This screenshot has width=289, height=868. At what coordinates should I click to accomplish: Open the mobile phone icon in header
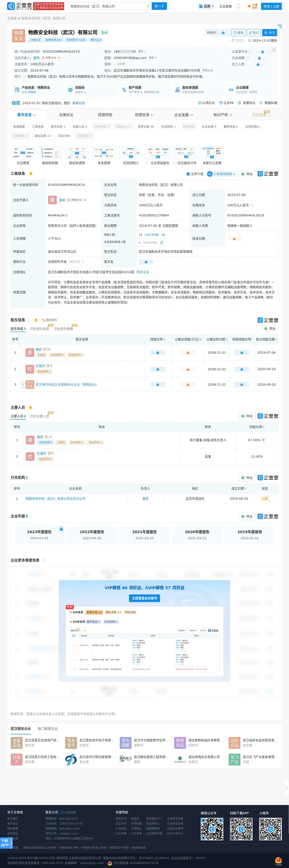[239, 6]
